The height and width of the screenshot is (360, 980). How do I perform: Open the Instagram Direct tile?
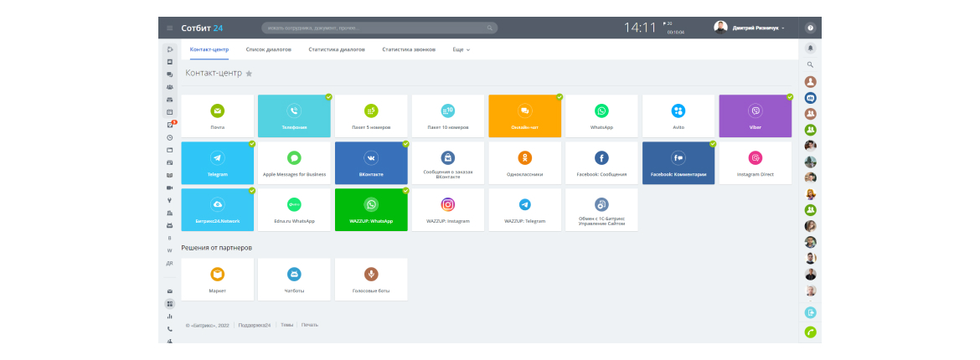(756, 163)
